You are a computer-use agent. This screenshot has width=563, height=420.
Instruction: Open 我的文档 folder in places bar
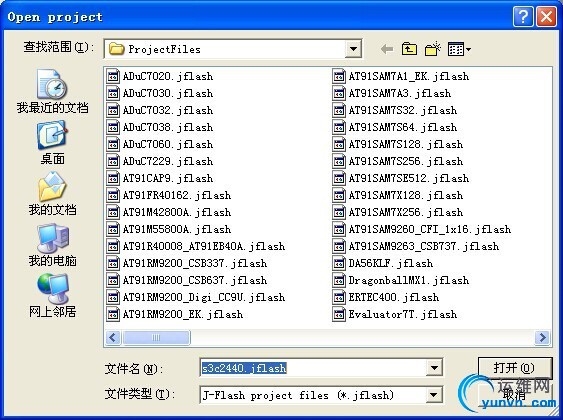point(52,194)
